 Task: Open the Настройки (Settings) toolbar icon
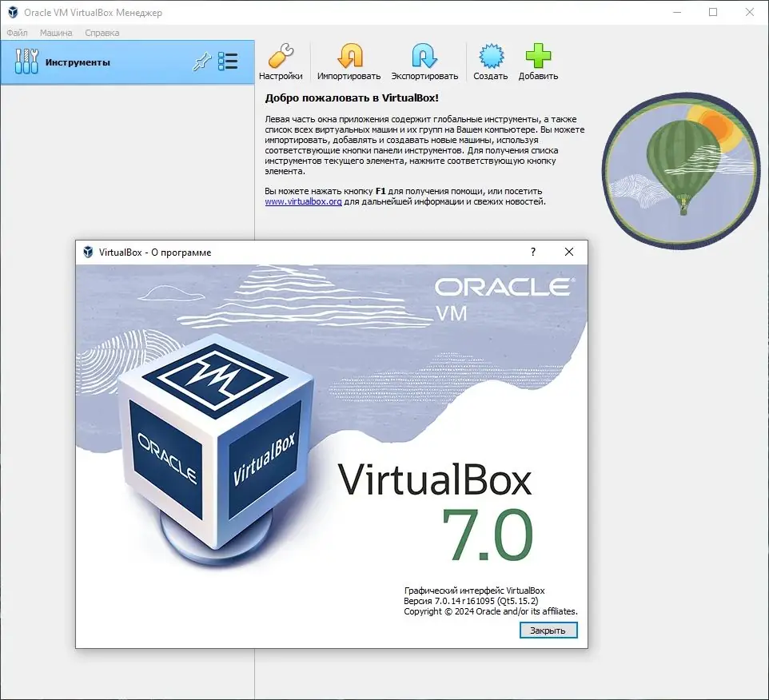pos(281,57)
